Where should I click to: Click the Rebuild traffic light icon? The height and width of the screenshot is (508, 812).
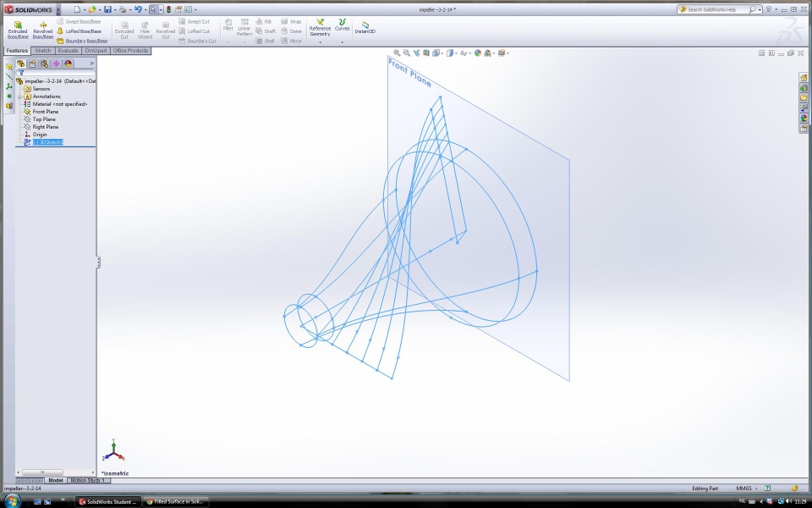coord(168,9)
